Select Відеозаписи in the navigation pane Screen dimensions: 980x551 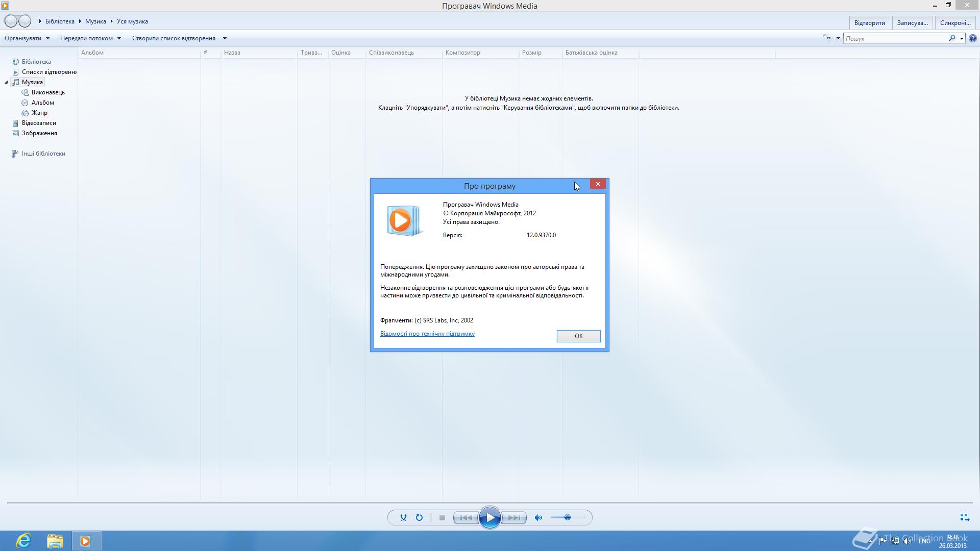pyautogui.click(x=39, y=123)
